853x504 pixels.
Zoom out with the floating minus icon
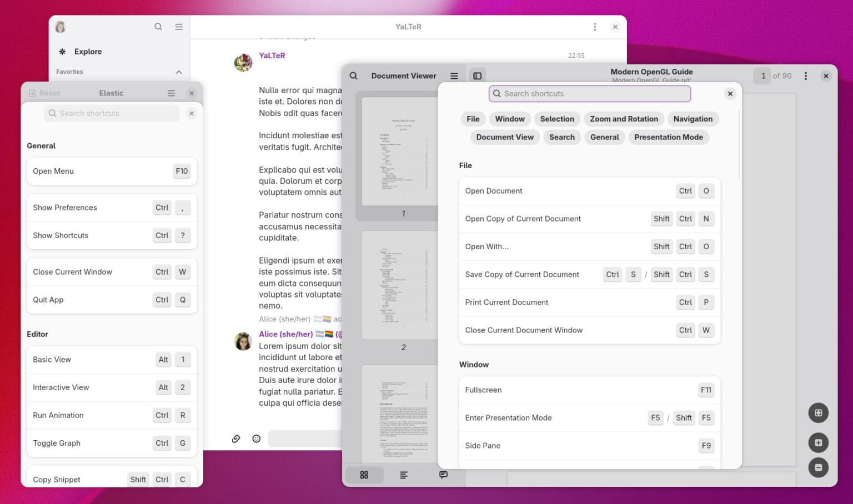(x=818, y=467)
